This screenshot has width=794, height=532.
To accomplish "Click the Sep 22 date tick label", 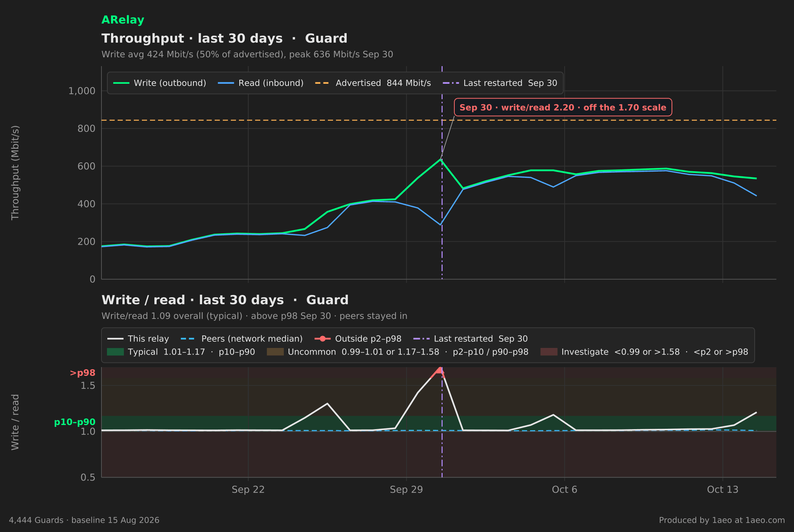I will tap(248, 489).
